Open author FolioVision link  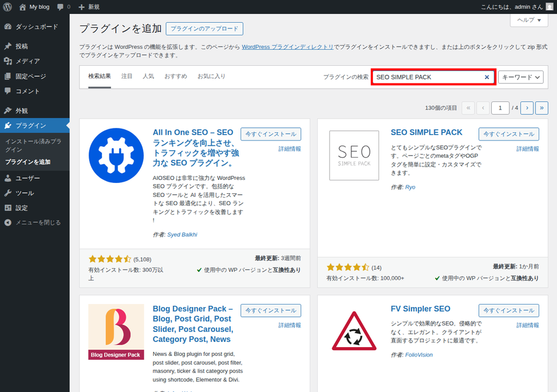click(x=419, y=355)
